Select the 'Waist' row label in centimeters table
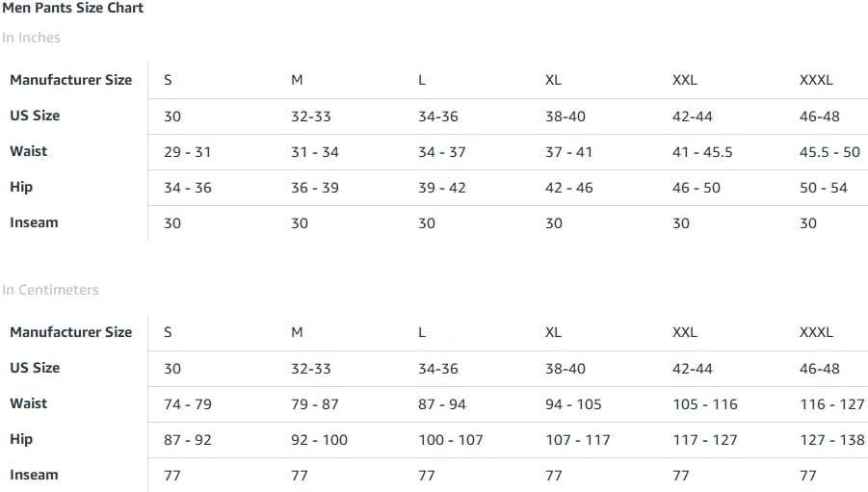The image size is (868, 492). (x=28, y=403)
